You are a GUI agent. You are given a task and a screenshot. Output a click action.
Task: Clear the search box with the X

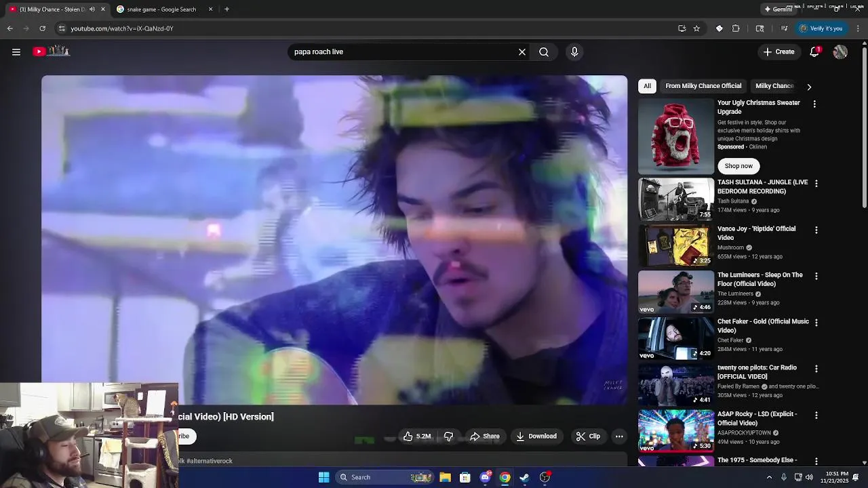coord(522,52)
